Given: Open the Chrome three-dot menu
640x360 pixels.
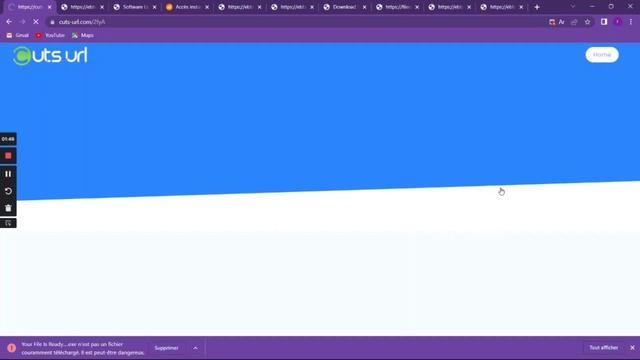Looking at the screenshot, I should [x=631, y=22].
